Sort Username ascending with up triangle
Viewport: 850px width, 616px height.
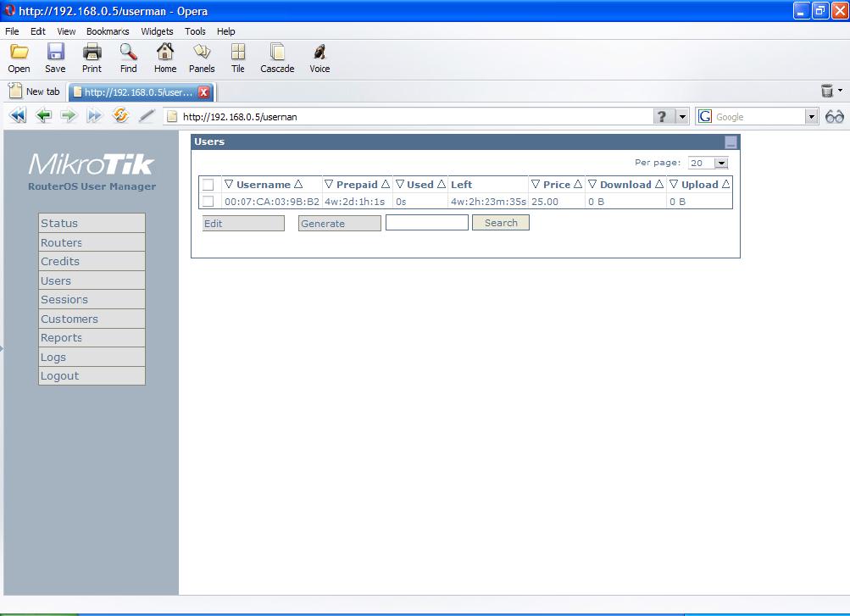[298, 184]
